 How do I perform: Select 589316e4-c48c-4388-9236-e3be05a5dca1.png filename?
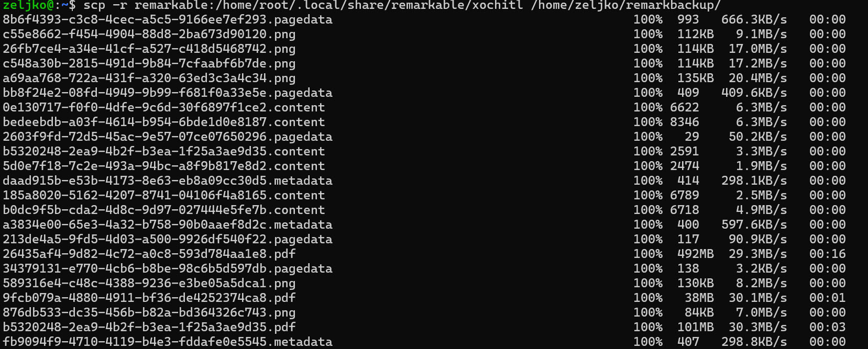[x=149, y=284]
